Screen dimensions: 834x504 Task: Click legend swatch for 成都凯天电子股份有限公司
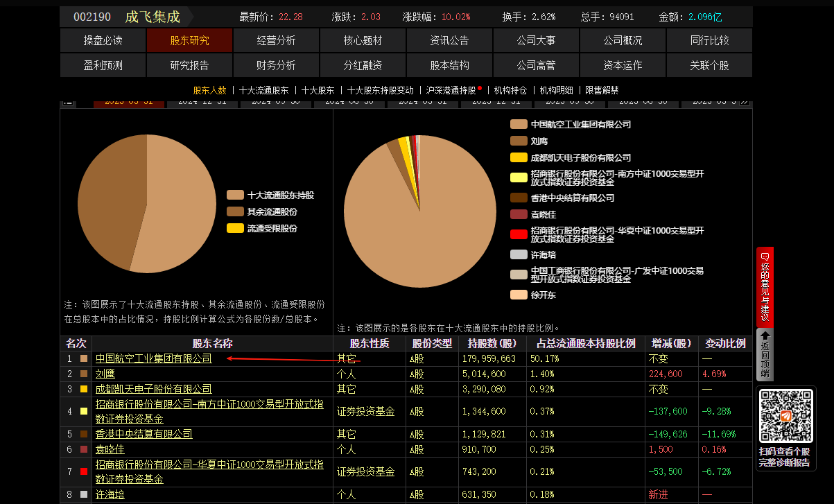(519, 157)
